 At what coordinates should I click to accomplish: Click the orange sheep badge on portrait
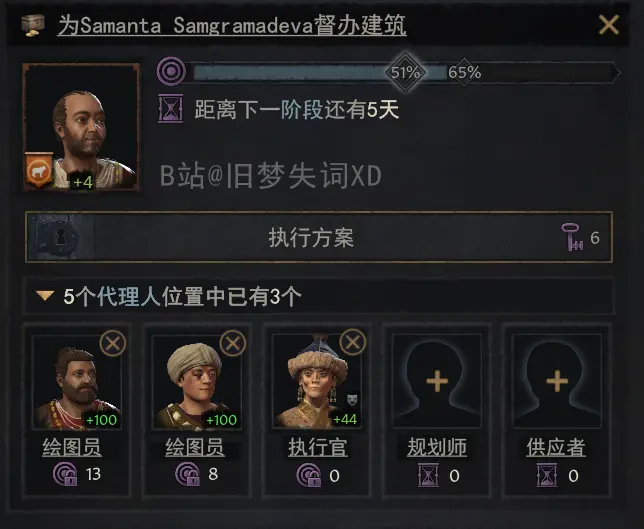[39, 169]
